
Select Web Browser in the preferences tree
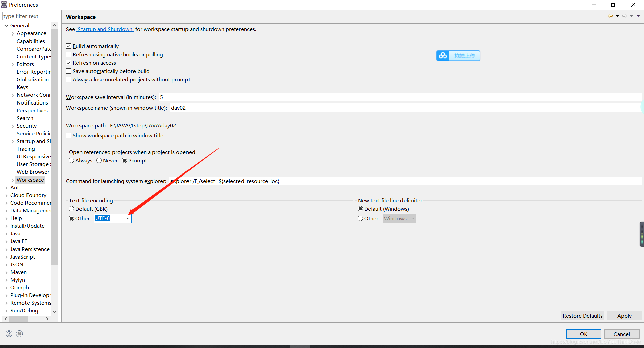tap(33, 172)
